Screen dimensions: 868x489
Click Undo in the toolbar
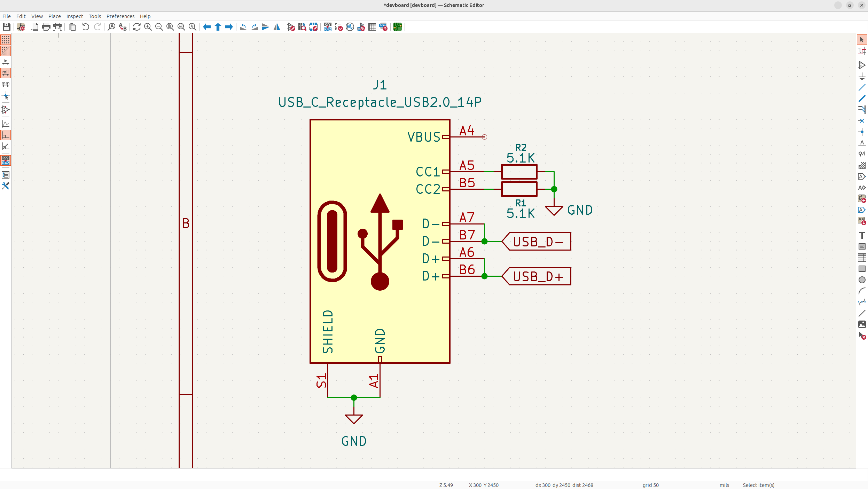[86, 27]
